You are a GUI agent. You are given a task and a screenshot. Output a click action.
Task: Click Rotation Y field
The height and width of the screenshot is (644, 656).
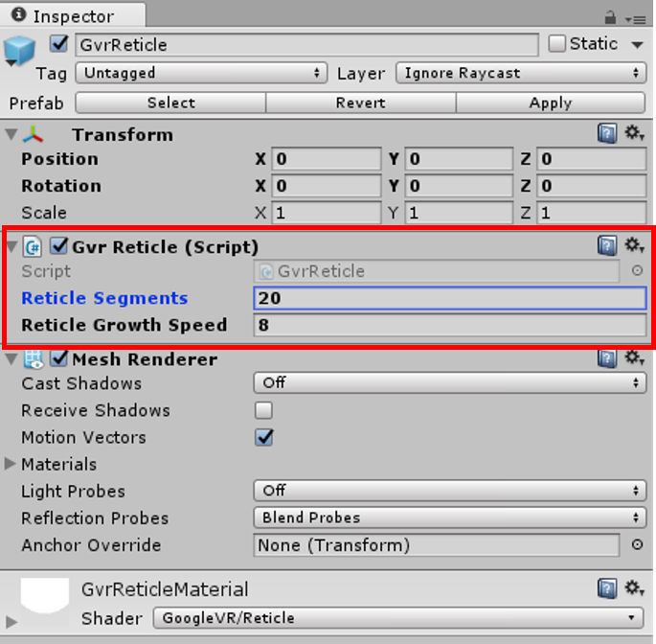[459, 186]
